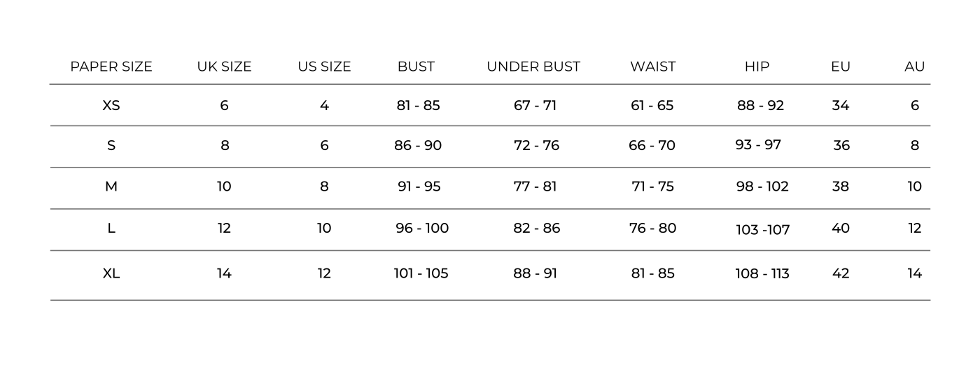Select the XS paper size cell

point(111,106)
